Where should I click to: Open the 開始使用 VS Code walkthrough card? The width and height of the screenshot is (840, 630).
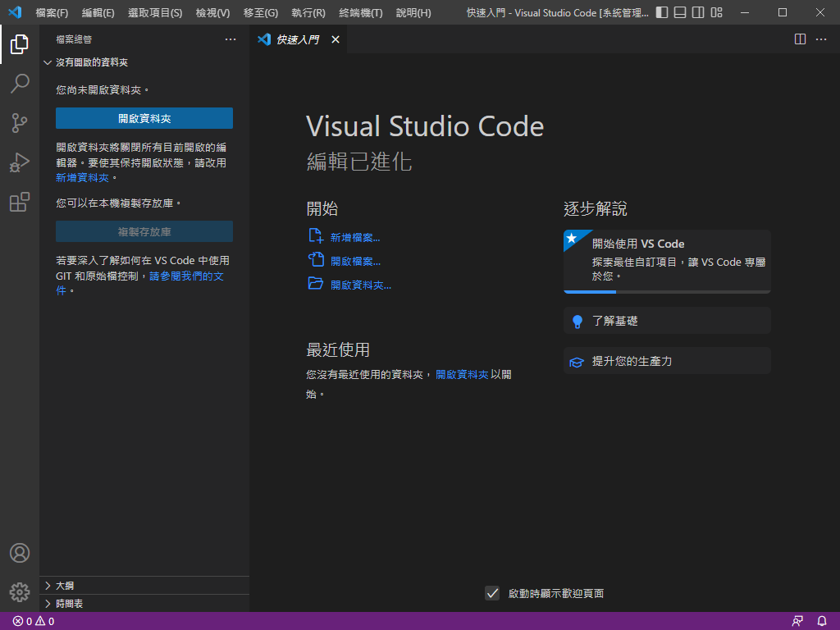tap(667, 262)
